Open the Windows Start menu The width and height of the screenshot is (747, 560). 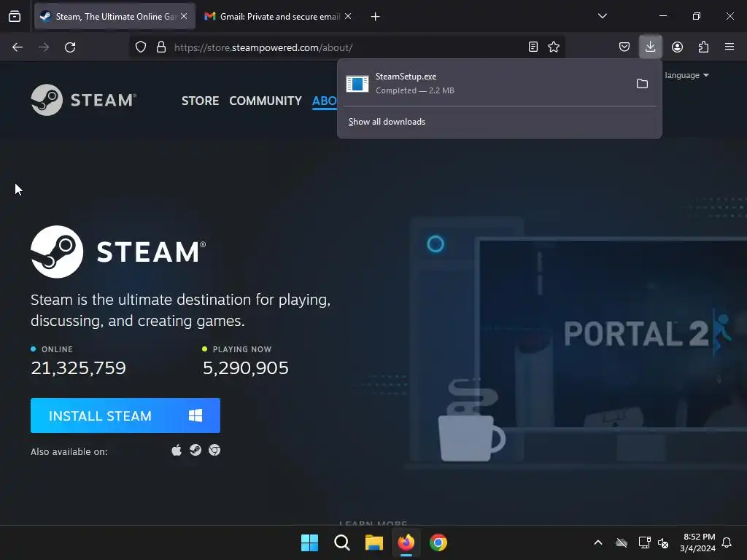click(x=309, y=542)
